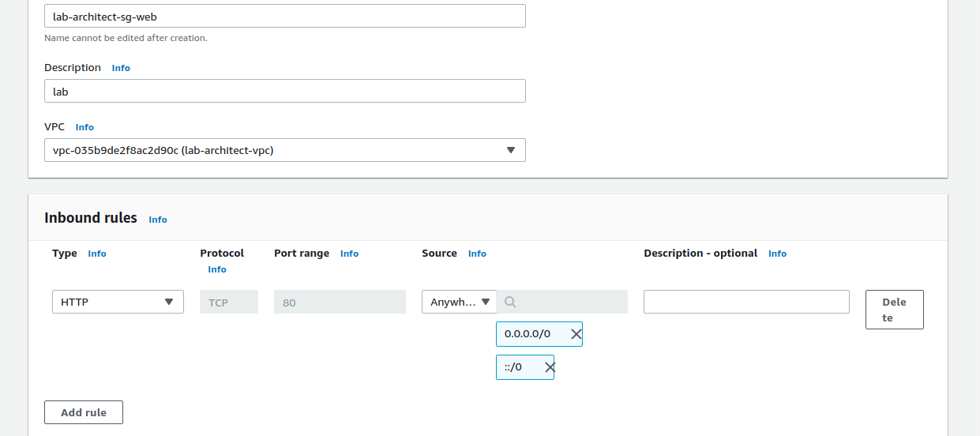The image size is (980, 436).
Task: Focus the rule description optional field
Action: tap(746, 302)
